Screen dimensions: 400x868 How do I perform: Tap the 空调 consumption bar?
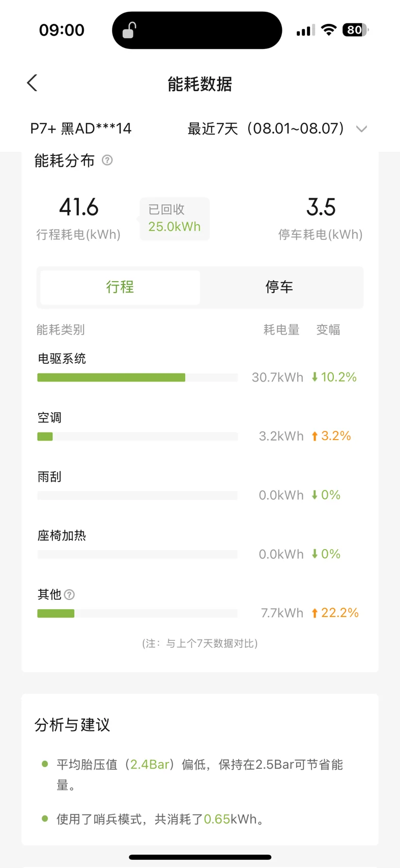point(137,437)
